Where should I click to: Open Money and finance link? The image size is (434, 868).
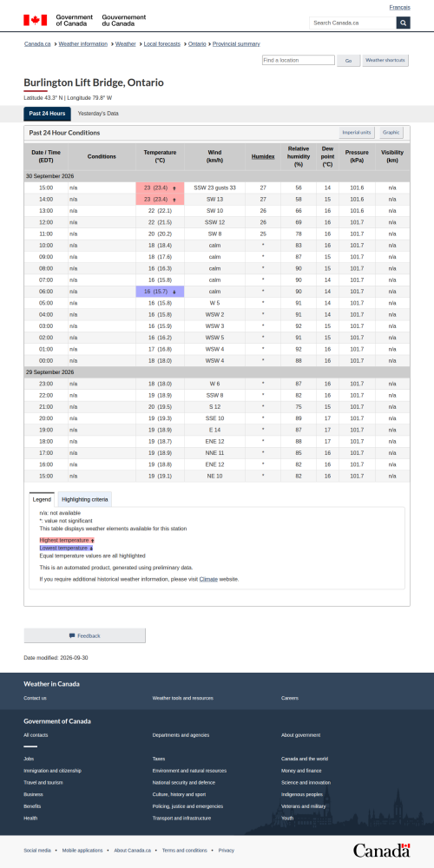(299, 771)
